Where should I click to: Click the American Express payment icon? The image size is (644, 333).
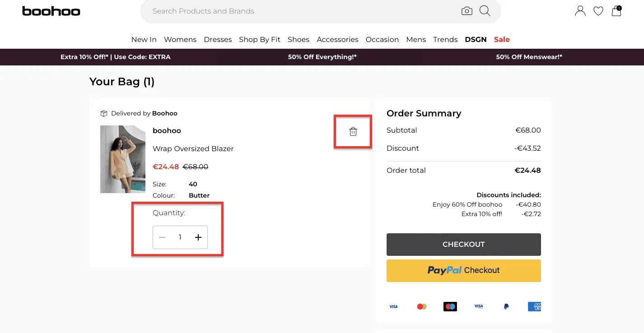tap(535, 306)
